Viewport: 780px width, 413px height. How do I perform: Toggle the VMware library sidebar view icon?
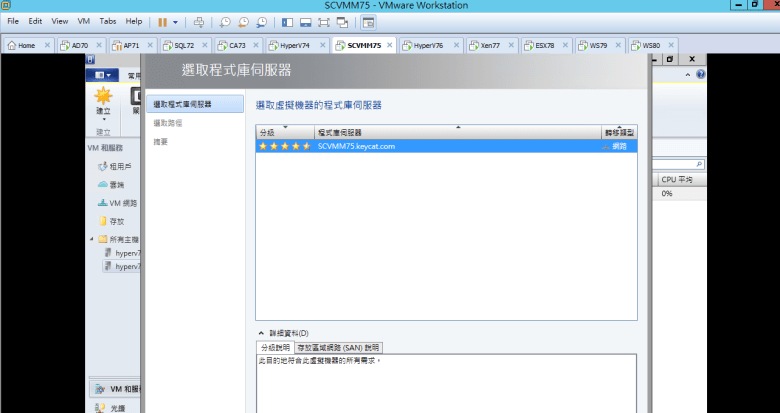288,21
